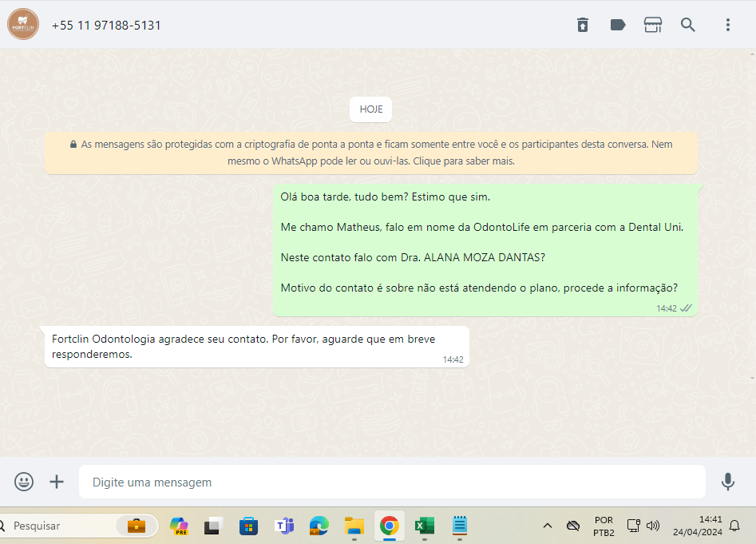Image resolution: width=756 pixels, height=544 pixels.
Task: Open contact info for +55 11 97188-5131
Action: 106,25
